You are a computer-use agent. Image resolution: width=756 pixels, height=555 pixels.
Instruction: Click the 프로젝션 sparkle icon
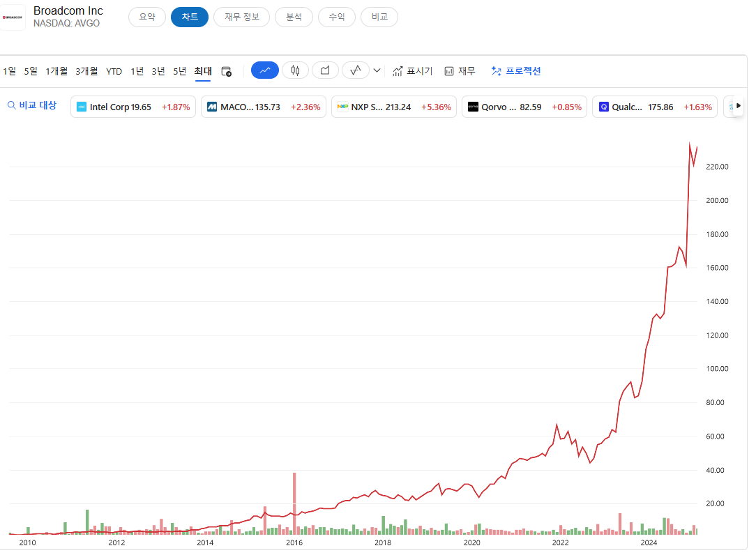click(496, 71)
